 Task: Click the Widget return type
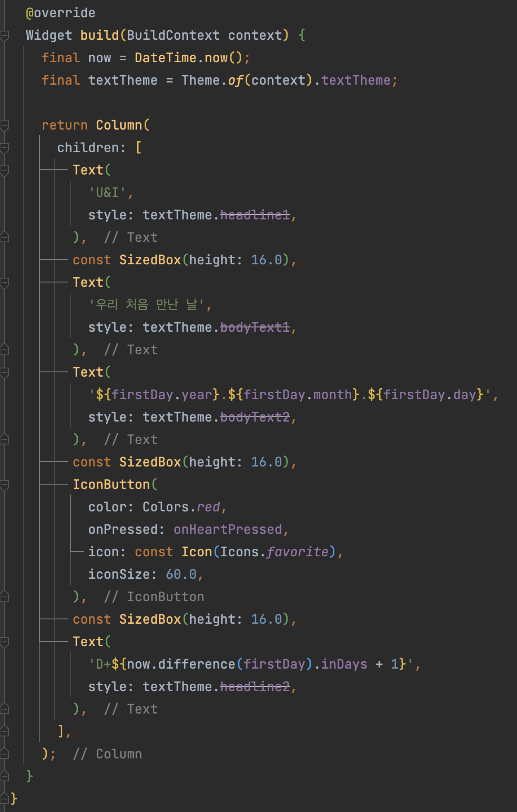tap(49, 35)
